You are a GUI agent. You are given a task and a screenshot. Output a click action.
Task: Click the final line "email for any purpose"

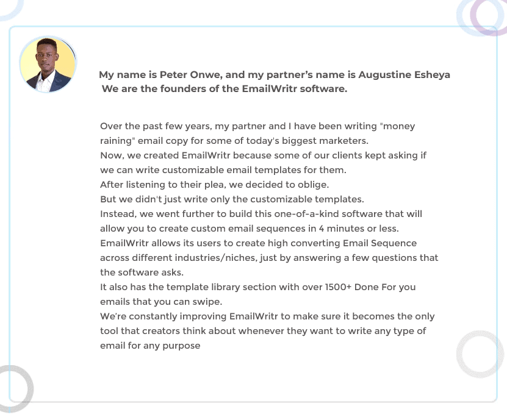coord(150,346)
